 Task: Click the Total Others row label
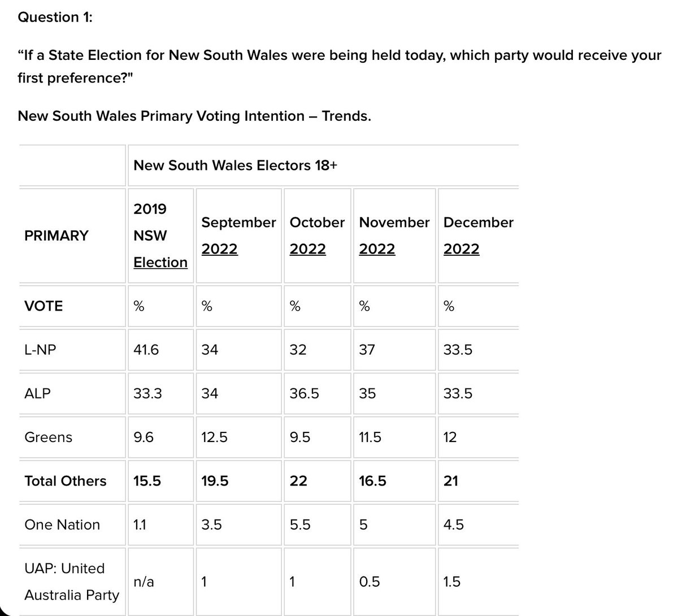coord(66,481)
